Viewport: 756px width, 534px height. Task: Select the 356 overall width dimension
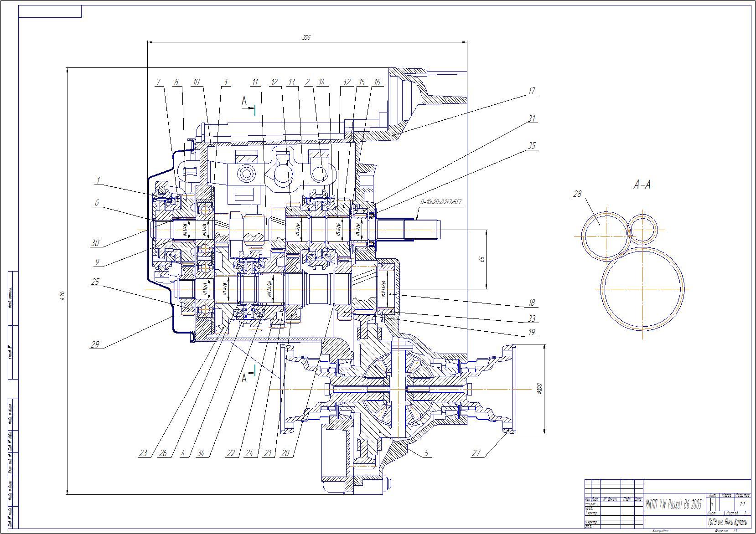point(306,38)
